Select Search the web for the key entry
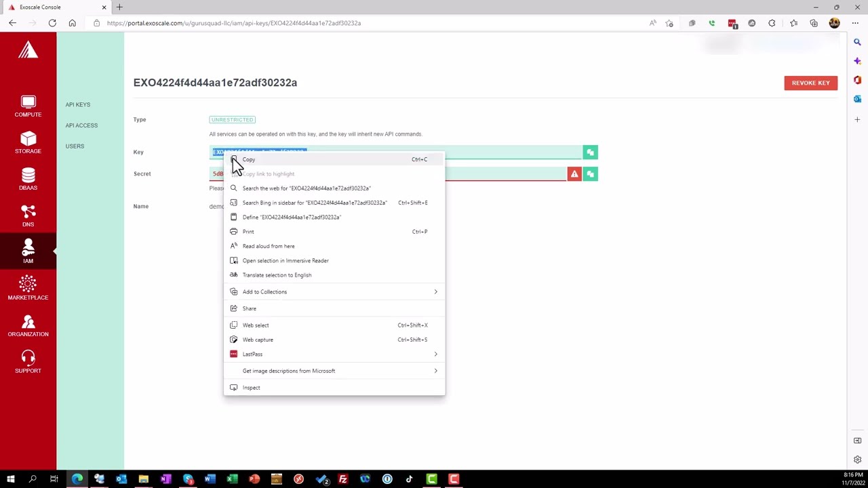The width and height of the screenshot is (868, 488). [x=334, y=188]
